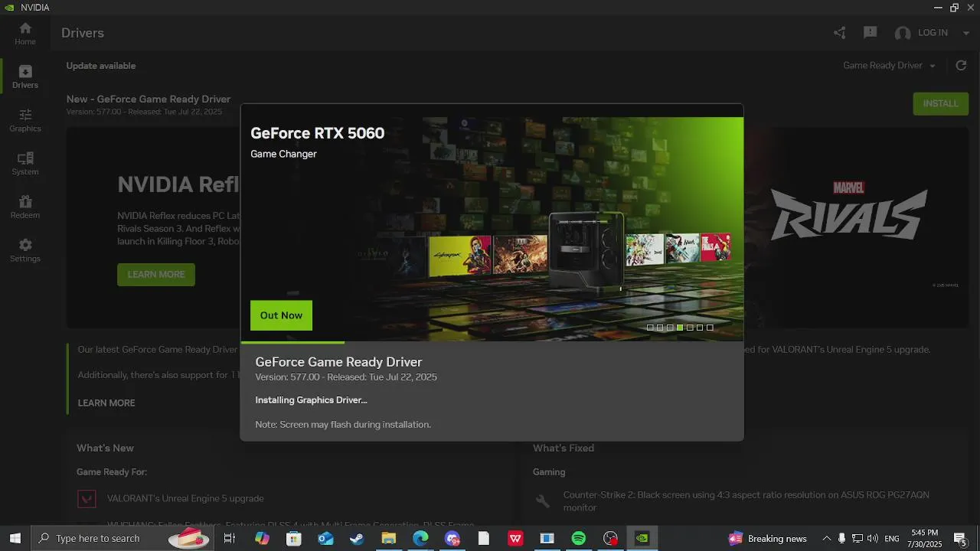
Task: Refresh the driver update check
Action: click(961, 66)
